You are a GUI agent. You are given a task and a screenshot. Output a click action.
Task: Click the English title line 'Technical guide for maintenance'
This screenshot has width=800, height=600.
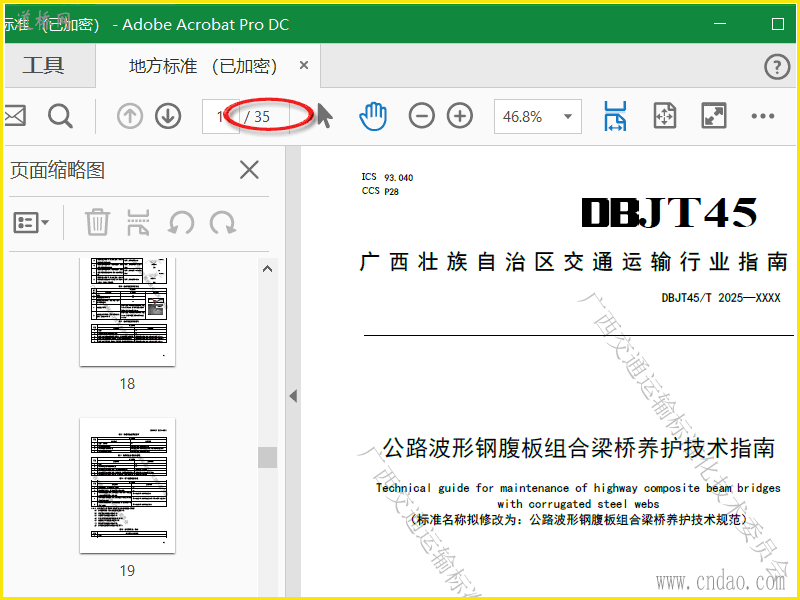[x=578, y=488]
